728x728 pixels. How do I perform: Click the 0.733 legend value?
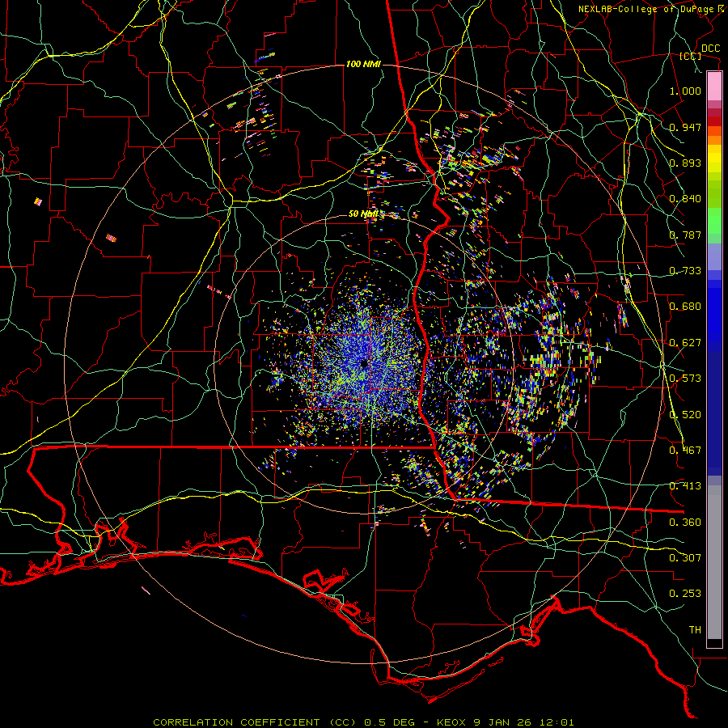685,271
